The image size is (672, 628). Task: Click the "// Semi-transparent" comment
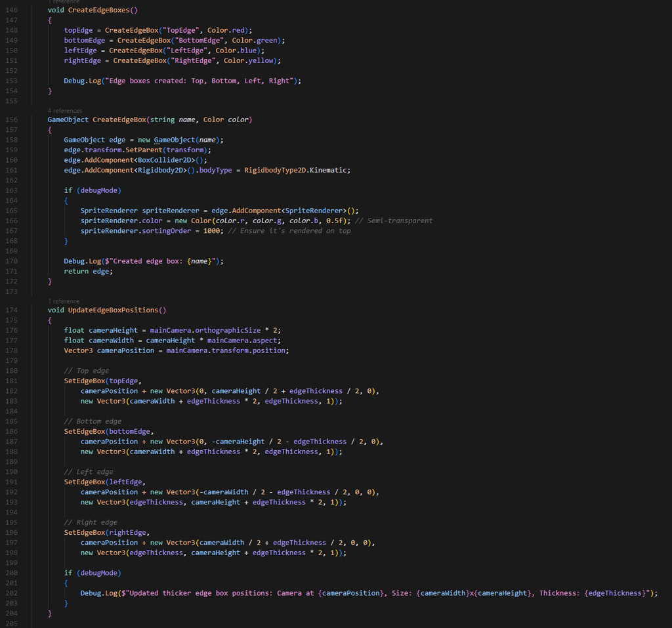tap(394, 220)
